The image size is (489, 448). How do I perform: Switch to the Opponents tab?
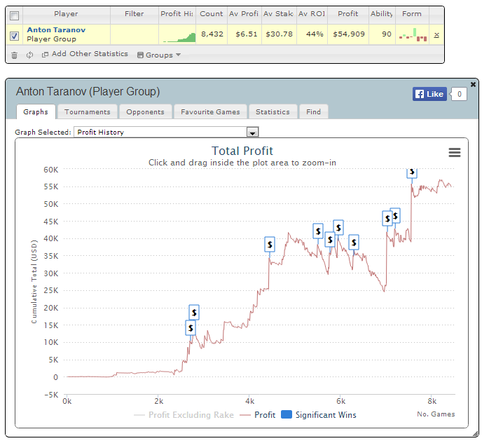145,111
